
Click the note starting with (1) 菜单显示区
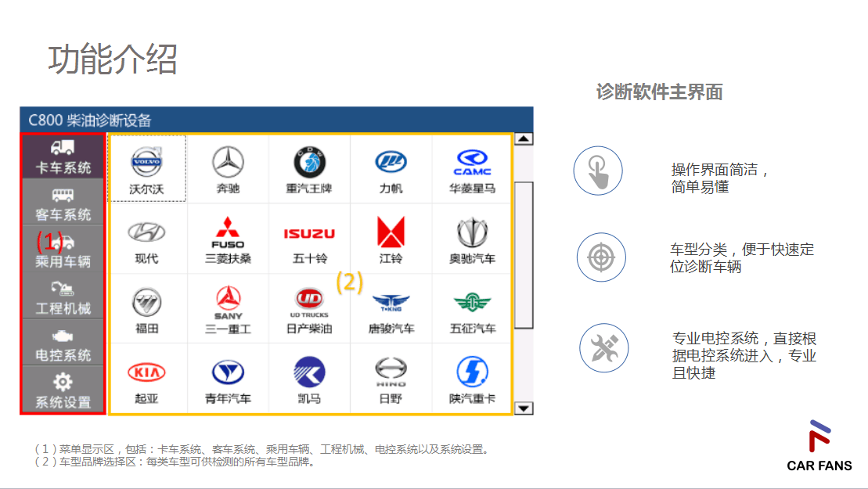tap(262, 449)
